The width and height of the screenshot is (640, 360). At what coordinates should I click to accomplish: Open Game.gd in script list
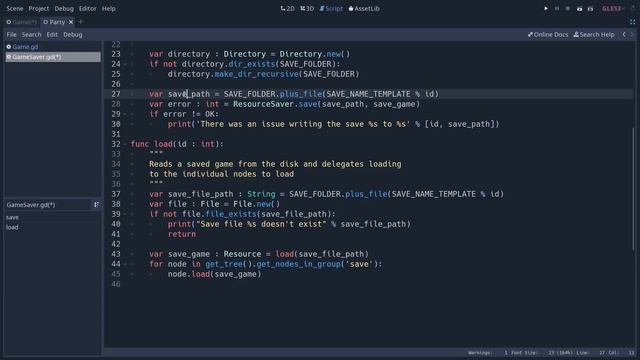tap(53, 47)
